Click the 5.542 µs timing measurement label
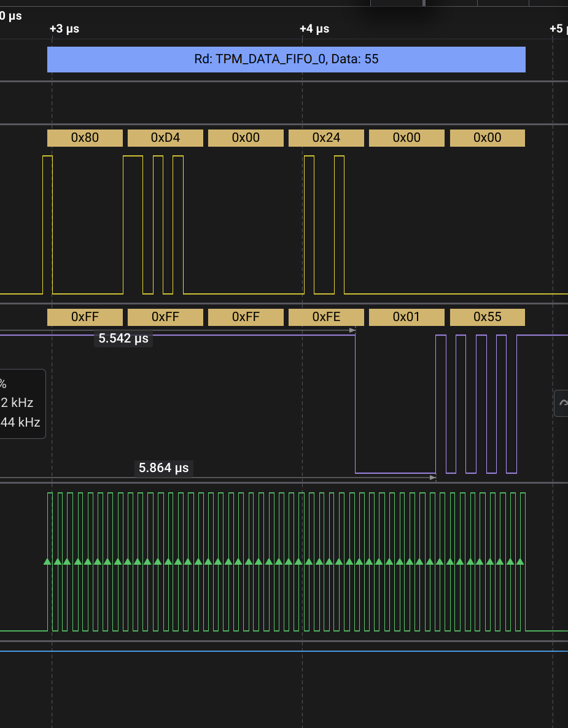Screen dimensions: 568x728 [123, 338]
